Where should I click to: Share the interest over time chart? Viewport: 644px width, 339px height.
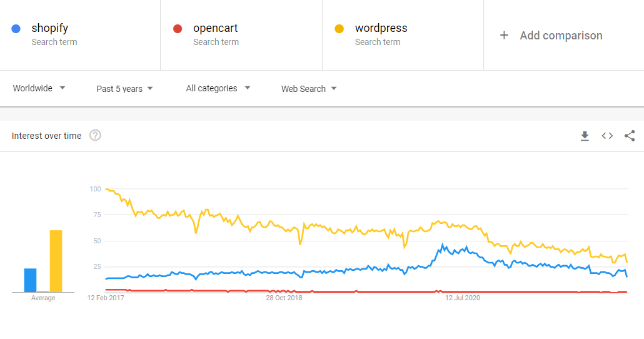click(630, 136)
